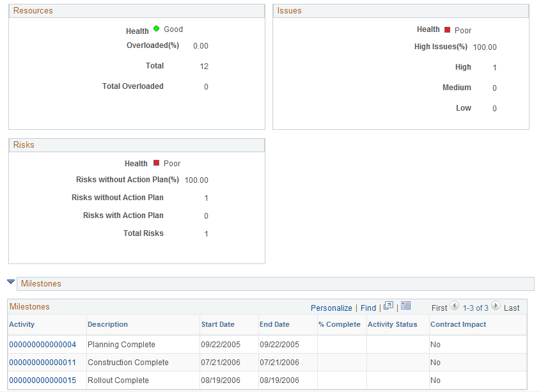Download the Milestones grid to a spreadsheet

pyautogui.click(x=405, y=308)
